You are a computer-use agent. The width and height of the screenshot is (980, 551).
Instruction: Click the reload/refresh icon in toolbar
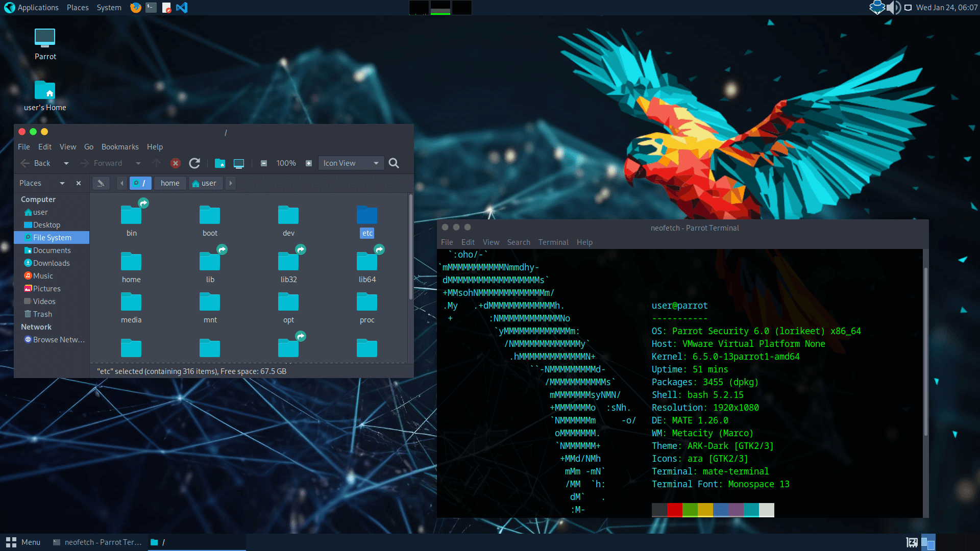pos(194,163)
